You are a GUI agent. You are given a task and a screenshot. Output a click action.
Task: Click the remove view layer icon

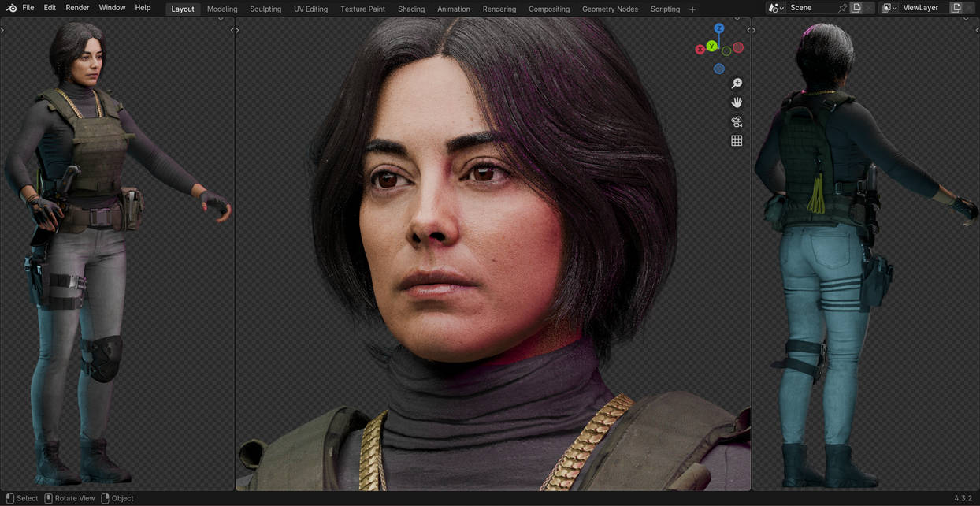click(969, 8)
